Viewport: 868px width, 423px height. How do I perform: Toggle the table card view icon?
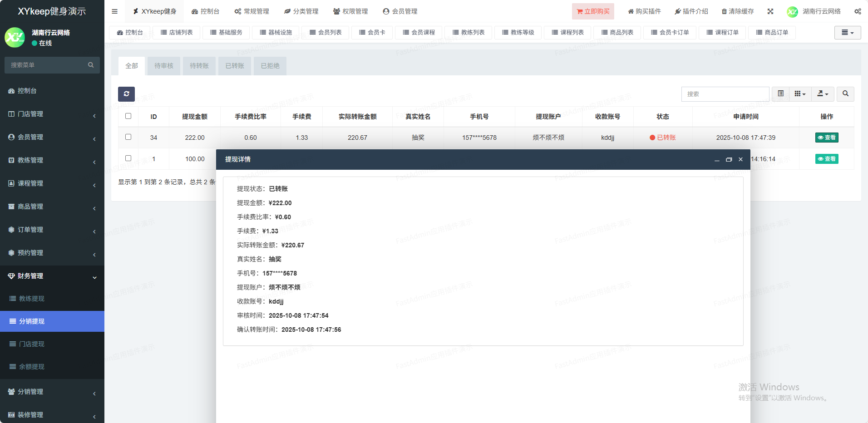pos(780,94)
